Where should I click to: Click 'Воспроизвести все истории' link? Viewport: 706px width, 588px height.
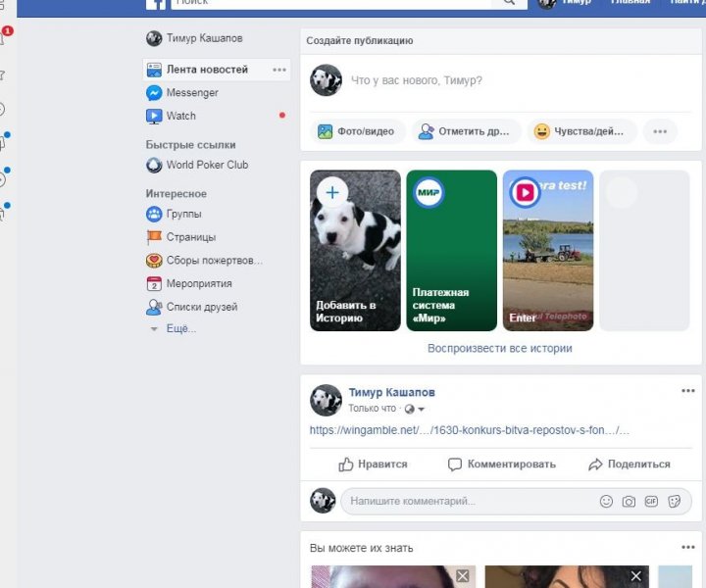[499, 348]
